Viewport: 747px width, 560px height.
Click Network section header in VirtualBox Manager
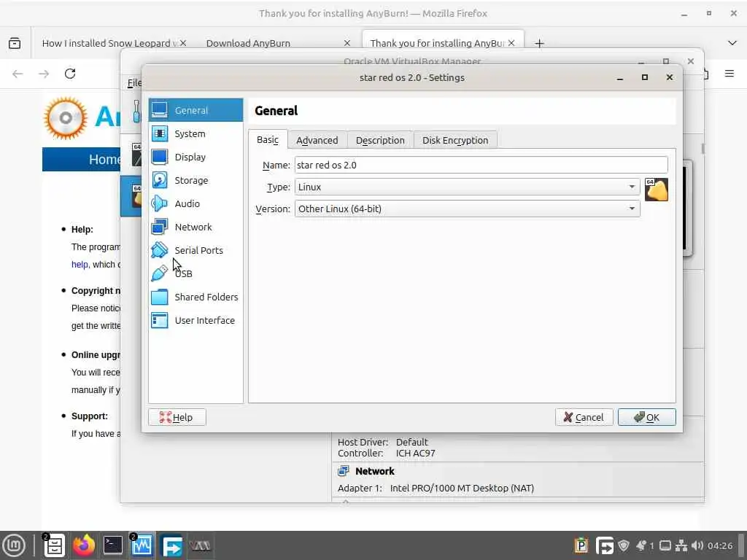375,471
